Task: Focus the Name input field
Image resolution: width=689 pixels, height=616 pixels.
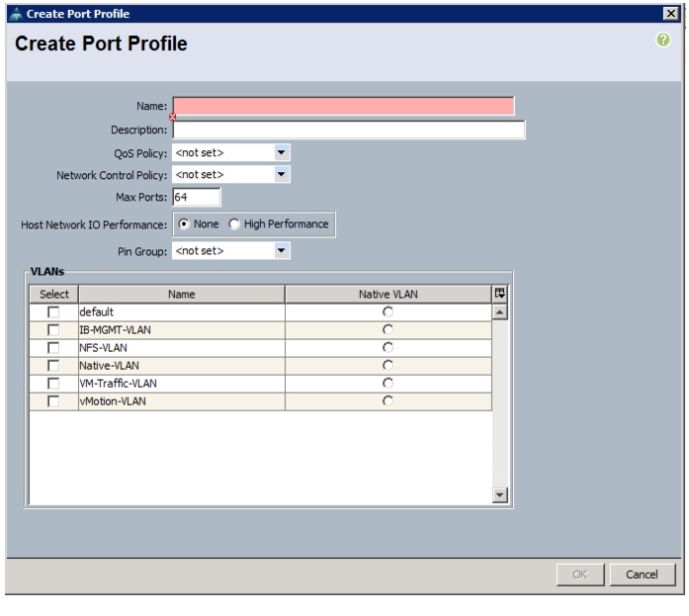Action: coord(343,107)
